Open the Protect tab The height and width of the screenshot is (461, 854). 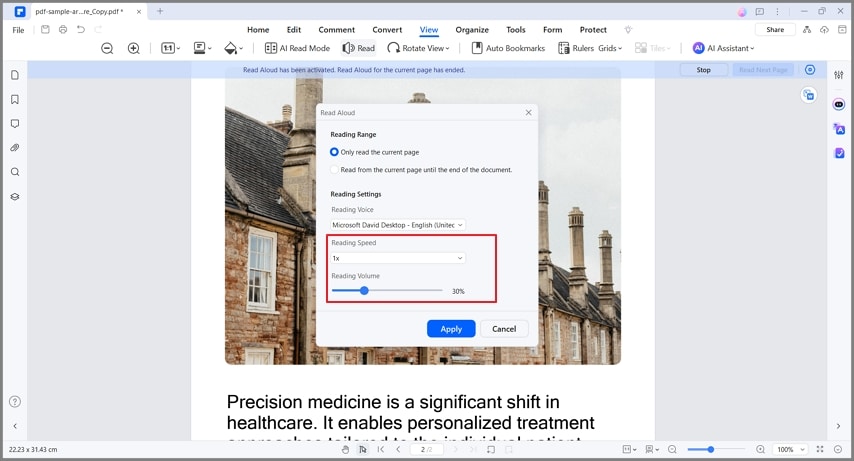pyautogui.click(x=593, y=30)
